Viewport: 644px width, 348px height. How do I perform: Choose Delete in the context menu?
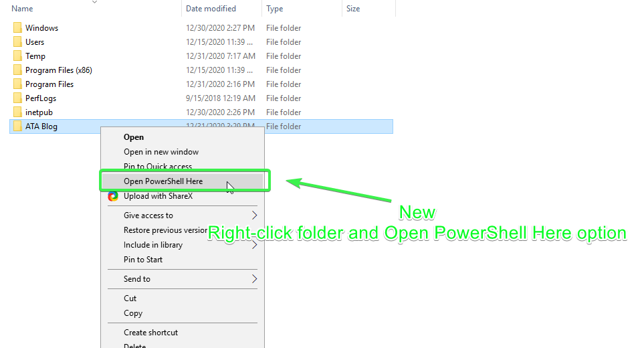click(x=134, y=345)
